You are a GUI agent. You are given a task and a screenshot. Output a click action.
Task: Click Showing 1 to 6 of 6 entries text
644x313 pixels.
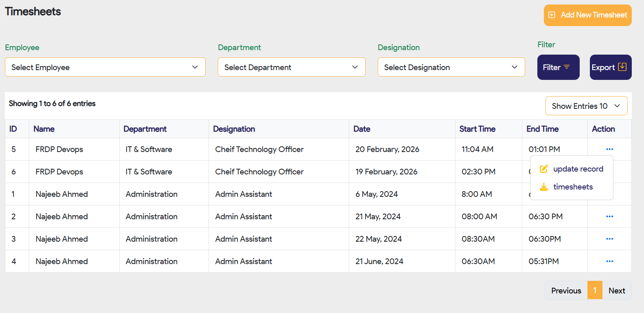coord(52,104)
